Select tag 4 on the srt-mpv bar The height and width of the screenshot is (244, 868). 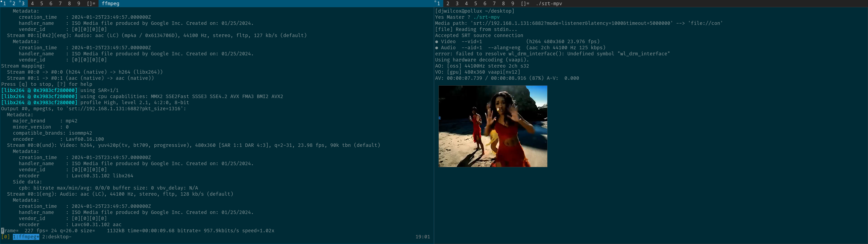(466, 3)
